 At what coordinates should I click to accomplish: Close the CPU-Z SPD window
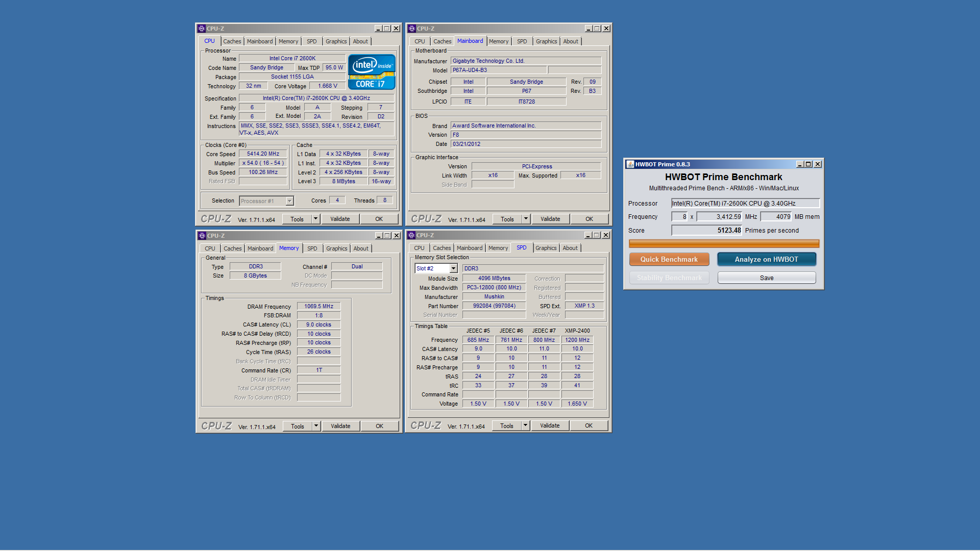pyautogui.click(x=606, y=235)
